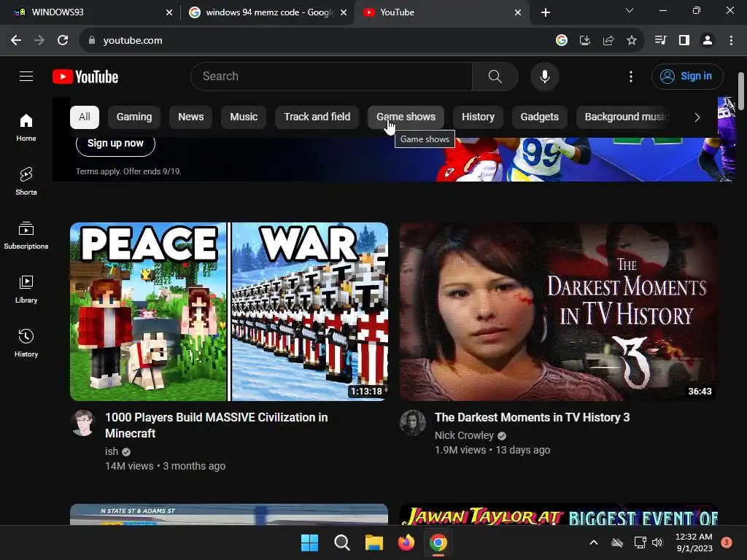
Task: Open a new browser tab
Action: [x=546, y=12]
